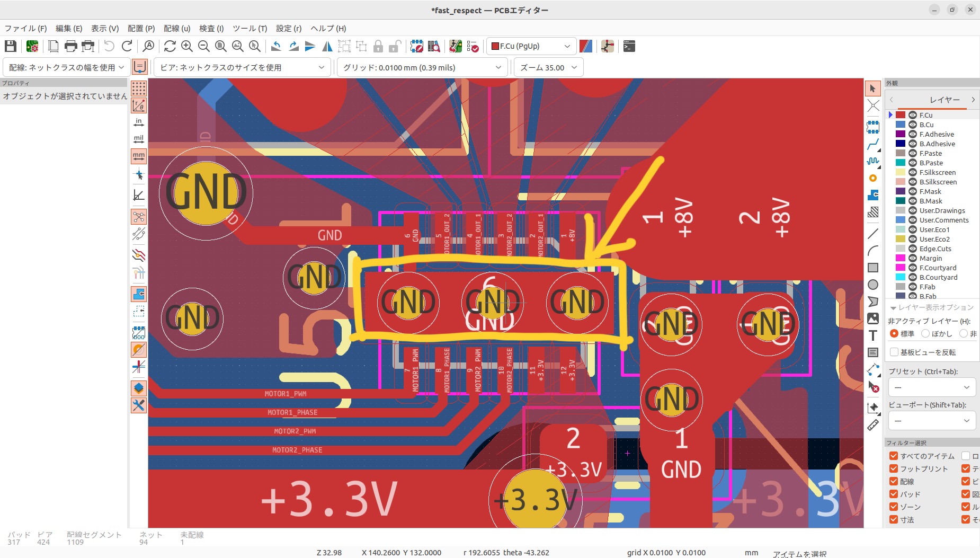Click the Lock items padlock
The image size is (980, 558).
point(378,47)
